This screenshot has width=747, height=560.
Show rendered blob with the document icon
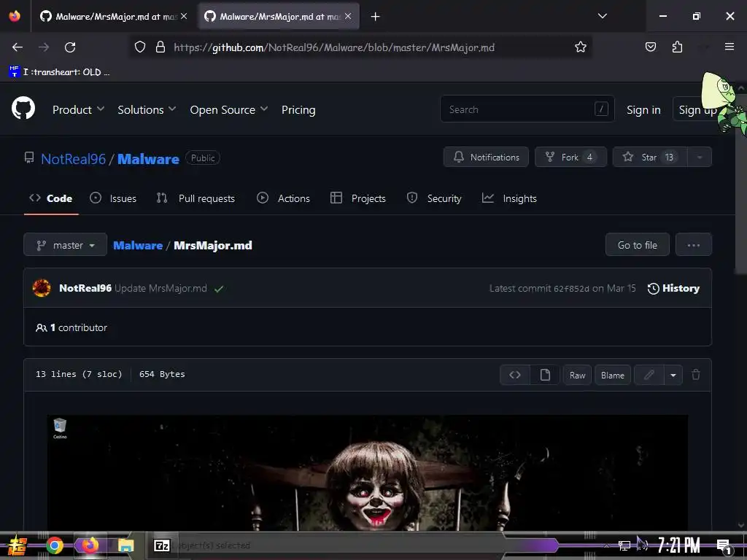tap(545, 376)
